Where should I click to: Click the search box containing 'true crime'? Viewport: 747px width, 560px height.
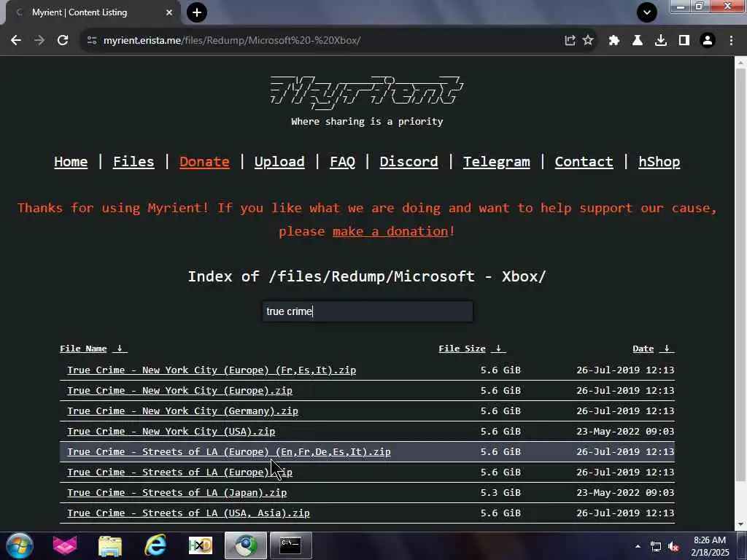pyautogui.click(x=368, y=311)
